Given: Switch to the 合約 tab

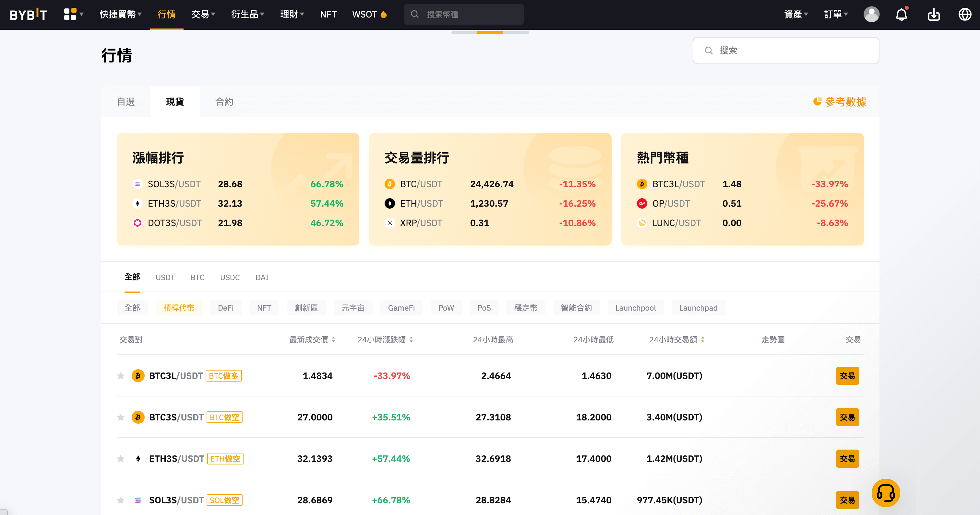Looking at the screenshot, I should (224, 101).
